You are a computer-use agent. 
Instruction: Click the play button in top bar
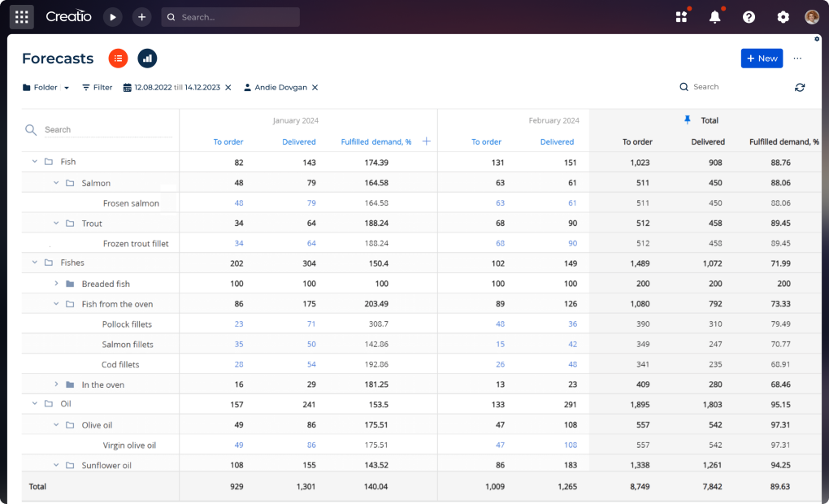point(112,16)
